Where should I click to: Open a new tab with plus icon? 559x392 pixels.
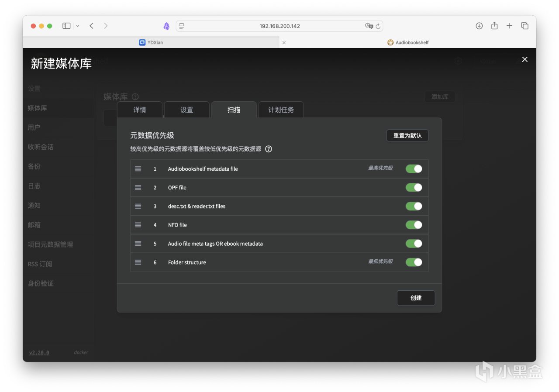point(509,26)
